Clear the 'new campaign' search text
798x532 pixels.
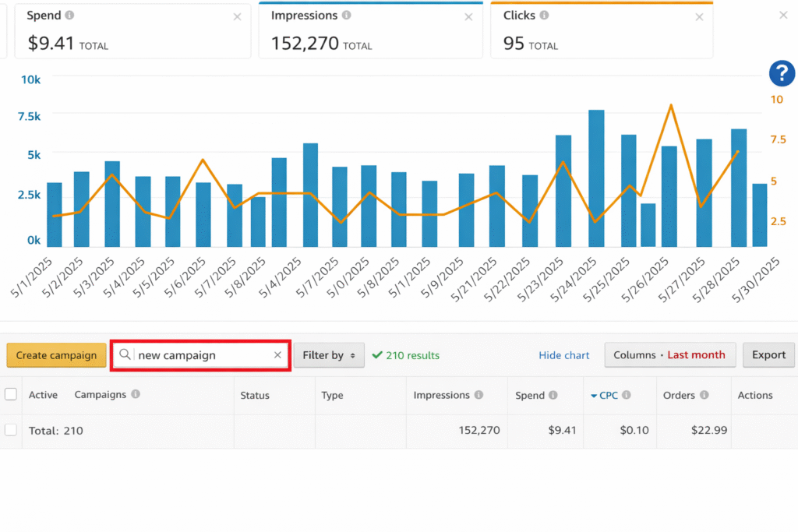point(277,355)
